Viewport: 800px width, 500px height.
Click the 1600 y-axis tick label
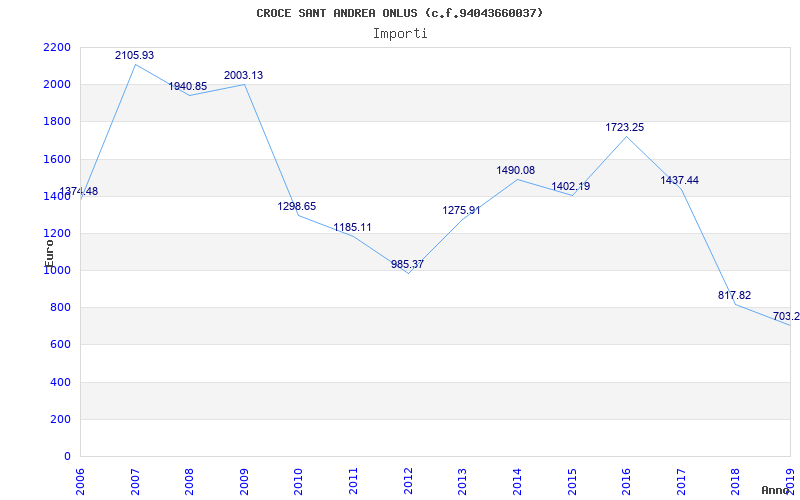58,159
